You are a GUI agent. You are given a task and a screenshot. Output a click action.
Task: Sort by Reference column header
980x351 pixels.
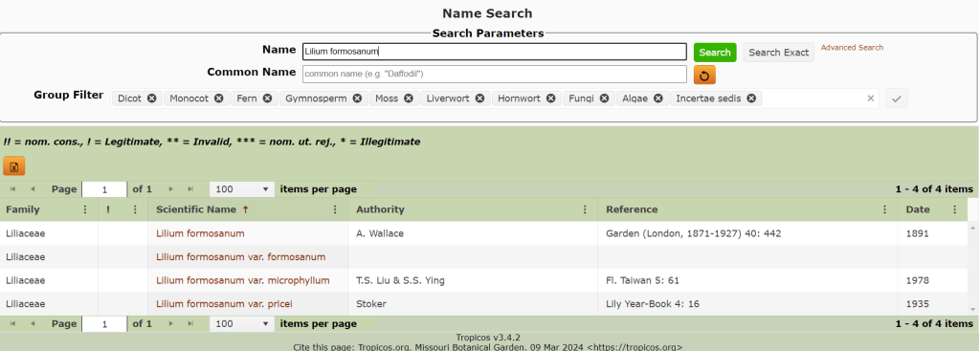tap(632, 209)
